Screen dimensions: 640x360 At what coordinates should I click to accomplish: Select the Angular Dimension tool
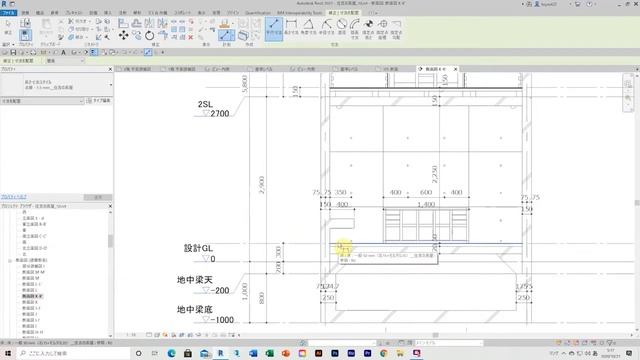pyautogui.click(x=309, y=28)
